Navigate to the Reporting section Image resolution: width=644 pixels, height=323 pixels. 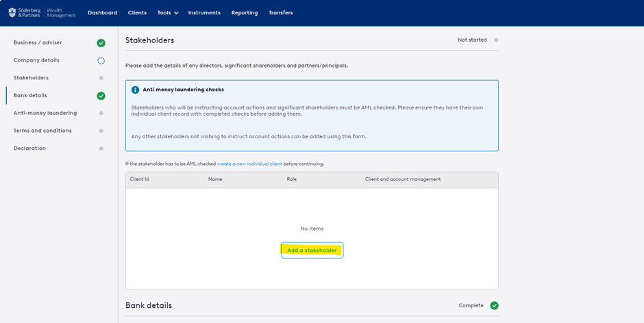(245, 12)
